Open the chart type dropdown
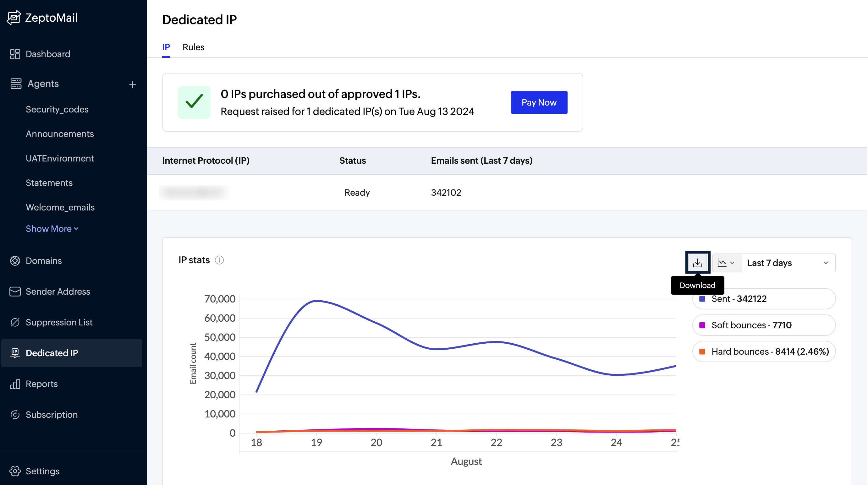The image size is (868, 485). point(726,263)
